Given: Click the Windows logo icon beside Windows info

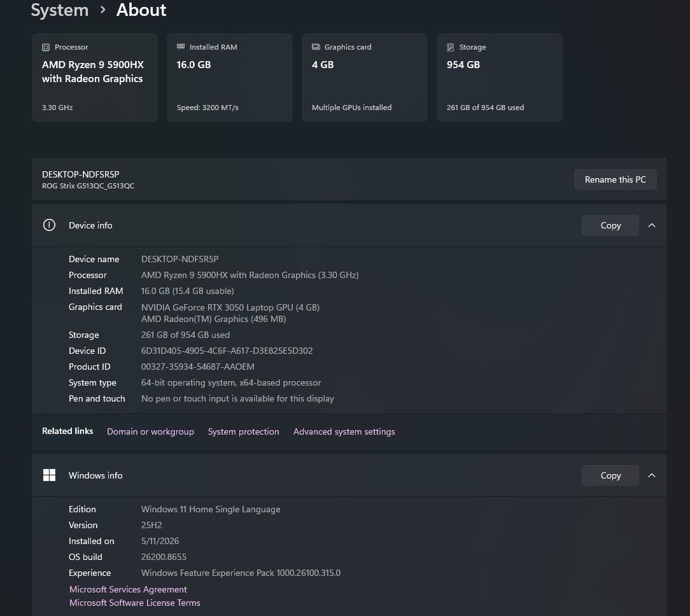Looking at the screenshot, I should tap(49, 475).
